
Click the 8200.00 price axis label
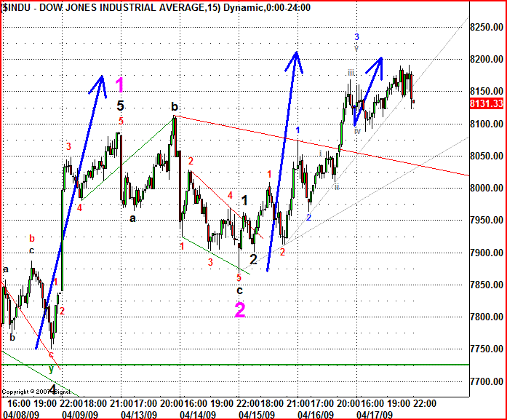click(x=485, y=59)
